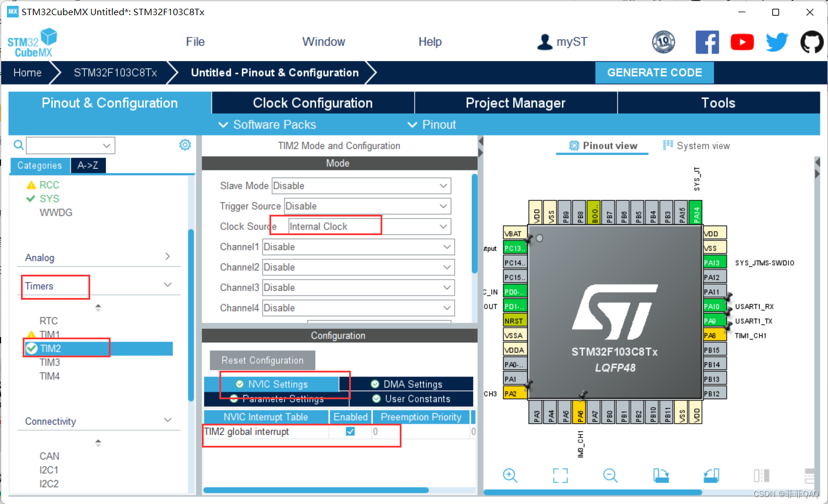The height and width of the screenshot is (504, 828).
Task: Open the Window menu
Action: (x=324, y=42)
